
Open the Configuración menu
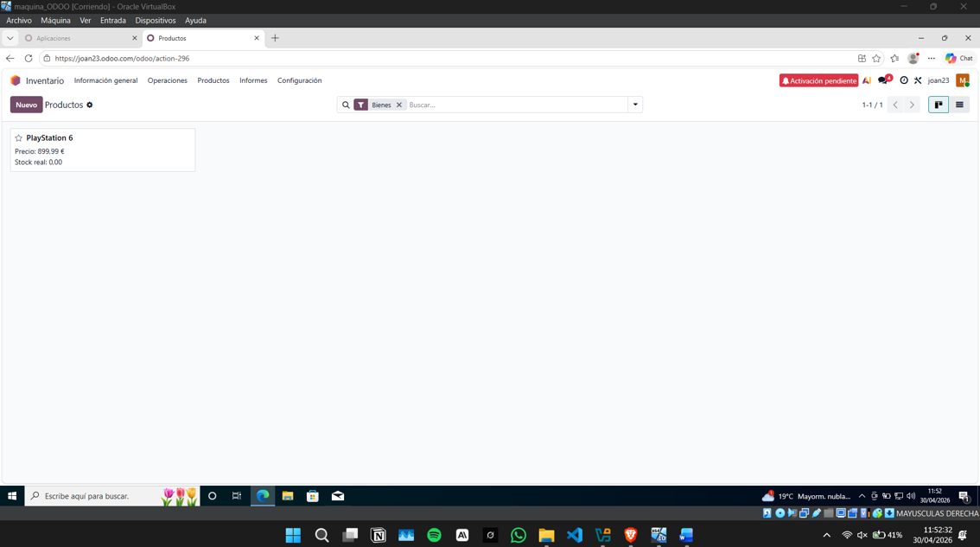pos(299,80)
